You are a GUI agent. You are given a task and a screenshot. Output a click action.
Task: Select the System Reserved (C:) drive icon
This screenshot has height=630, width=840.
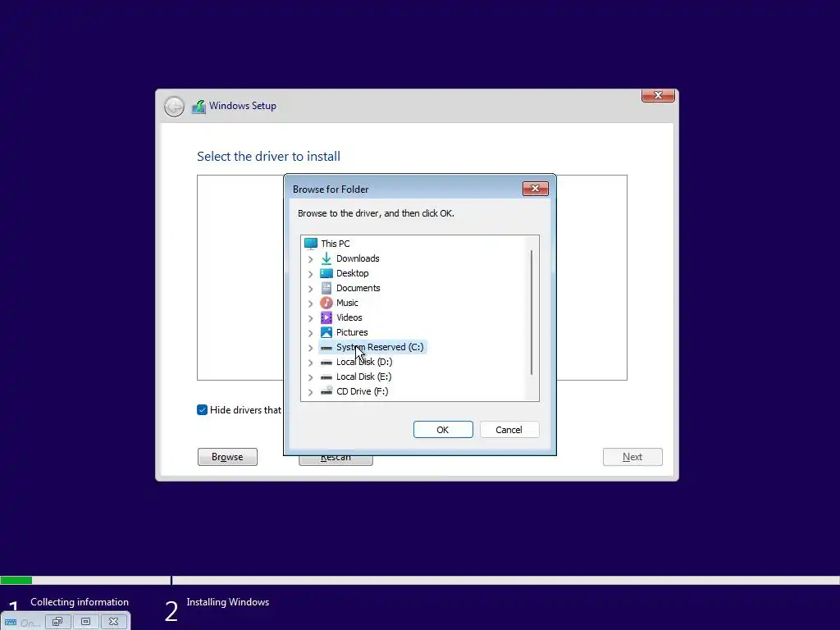(x=326, y=348)
